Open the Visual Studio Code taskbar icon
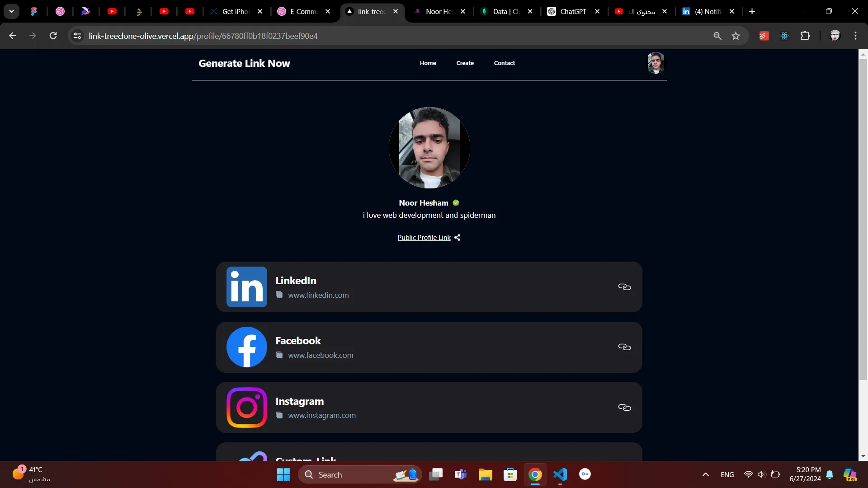The image size is (868, 488). pos(560,474)
